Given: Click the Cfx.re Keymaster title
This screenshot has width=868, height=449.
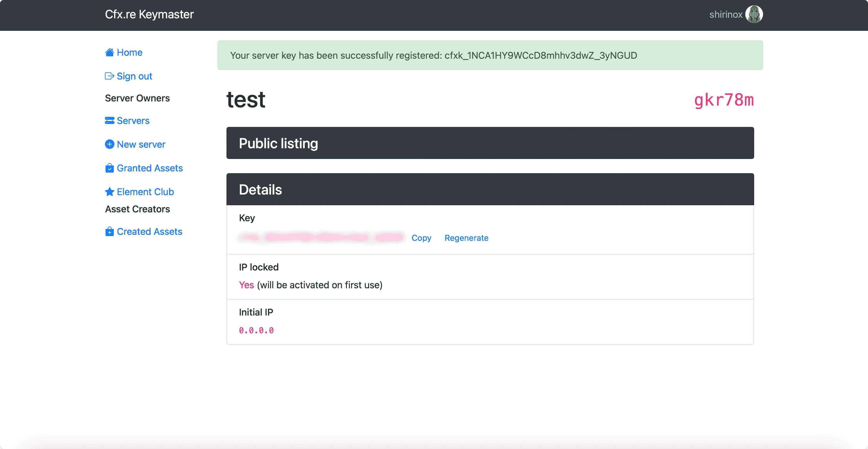Looking at the screenshot, I should coord(149,15).
